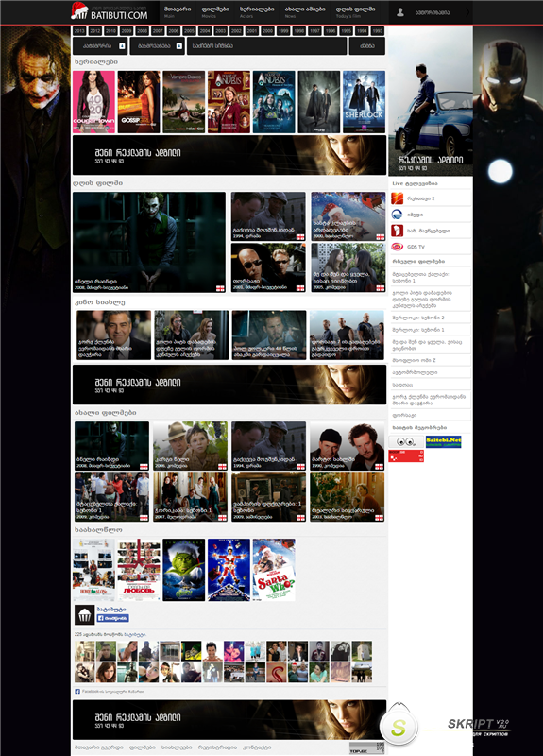Image resolution: width=543 pixels, height=756 pixels.
Task: Open the Santa sleigh movie thumbnail
Action: coord(348,216)
